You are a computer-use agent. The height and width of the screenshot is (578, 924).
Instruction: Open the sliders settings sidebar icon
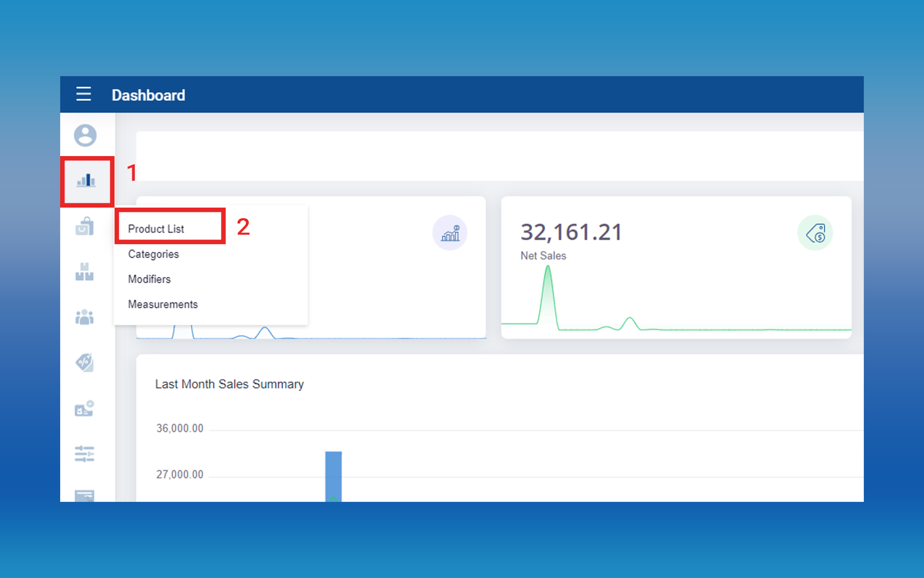(x=85, y=454)
